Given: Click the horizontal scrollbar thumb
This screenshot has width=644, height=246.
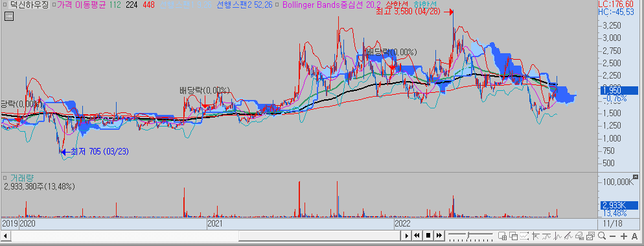Looking at the screenshot, I should pyautogui.click(x=319, y=236).
